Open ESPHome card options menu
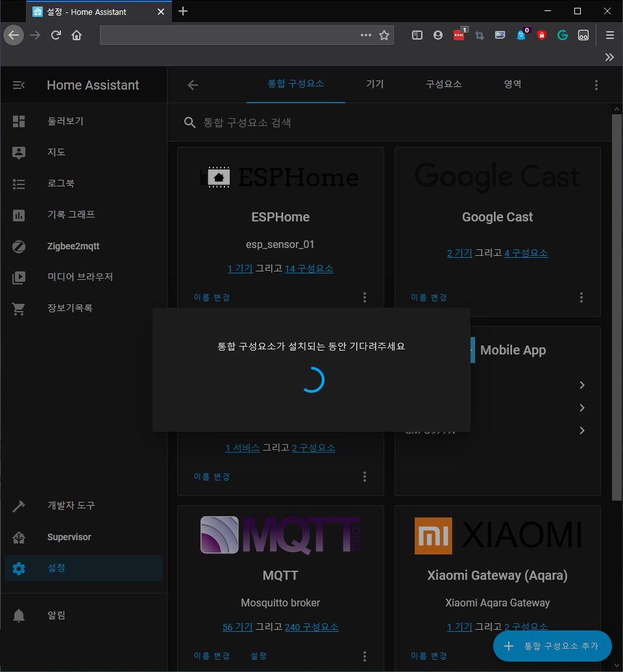Screen dimensions: 623x672 pyautogui.click(x=365, y=297)
